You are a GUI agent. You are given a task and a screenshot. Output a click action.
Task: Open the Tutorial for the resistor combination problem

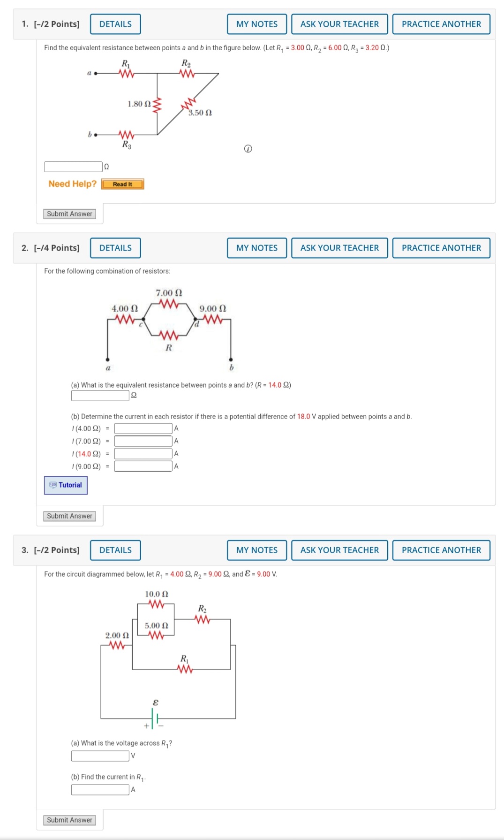point(66,484)
